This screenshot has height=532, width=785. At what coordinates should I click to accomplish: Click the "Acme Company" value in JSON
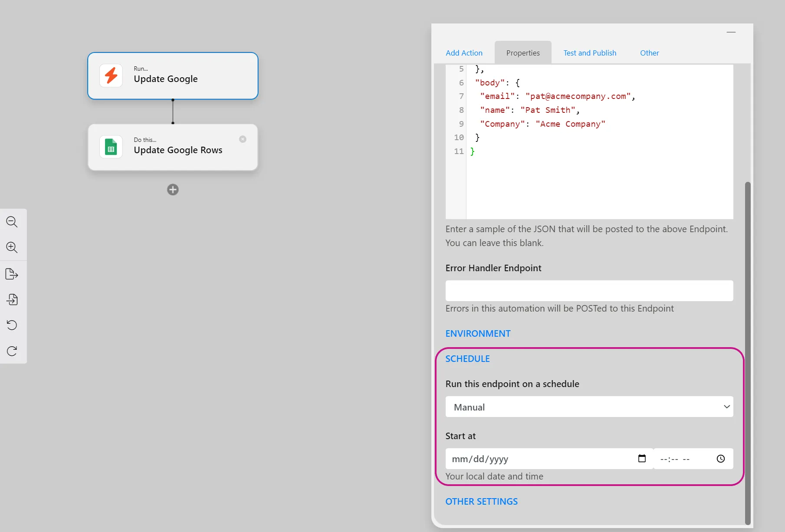coord(570,124)
